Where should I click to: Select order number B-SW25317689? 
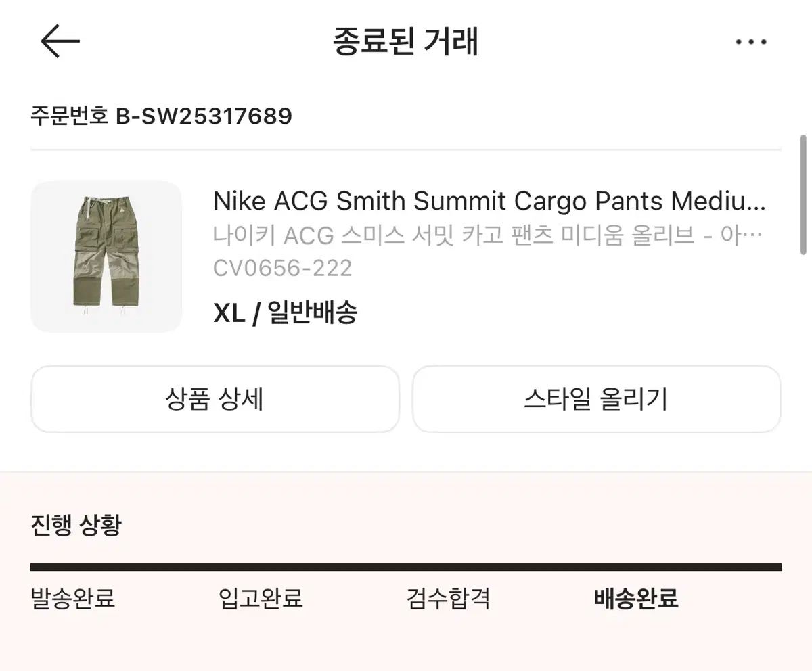click(204, 116)
